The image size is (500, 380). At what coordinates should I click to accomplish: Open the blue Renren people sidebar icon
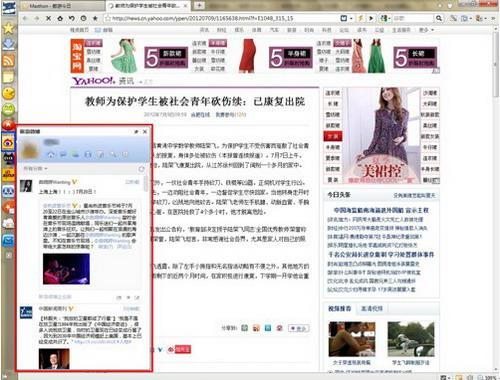(x=8, y=191)
